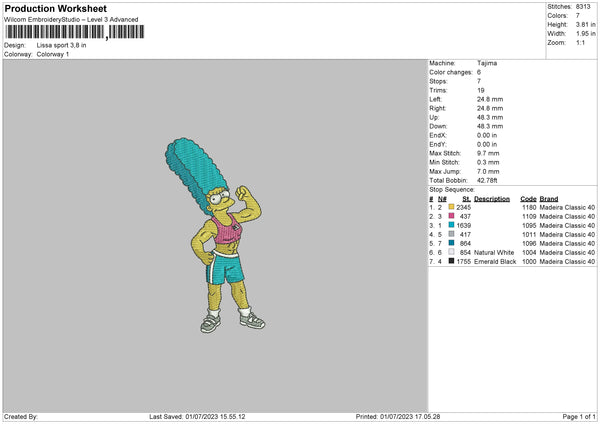Screen dimensions: 600x424
Task: Click the 'Natural White' description
Action: pos(494,253)
